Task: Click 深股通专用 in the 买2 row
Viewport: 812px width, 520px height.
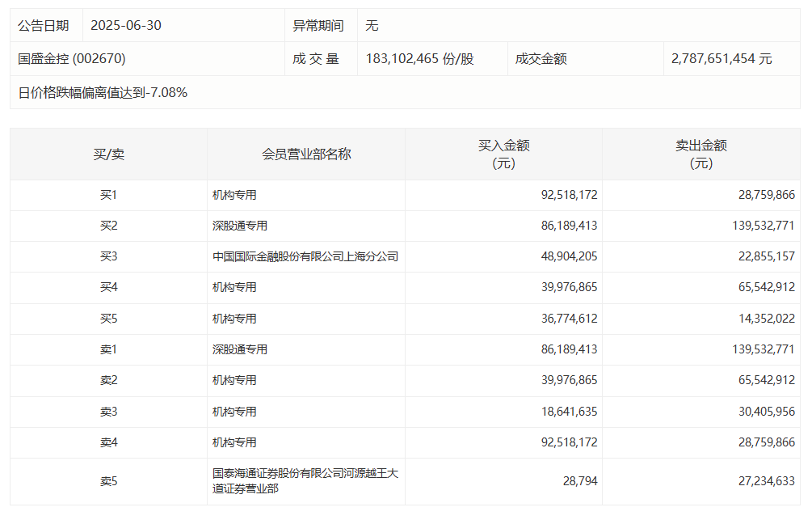Action: point(240,226)
